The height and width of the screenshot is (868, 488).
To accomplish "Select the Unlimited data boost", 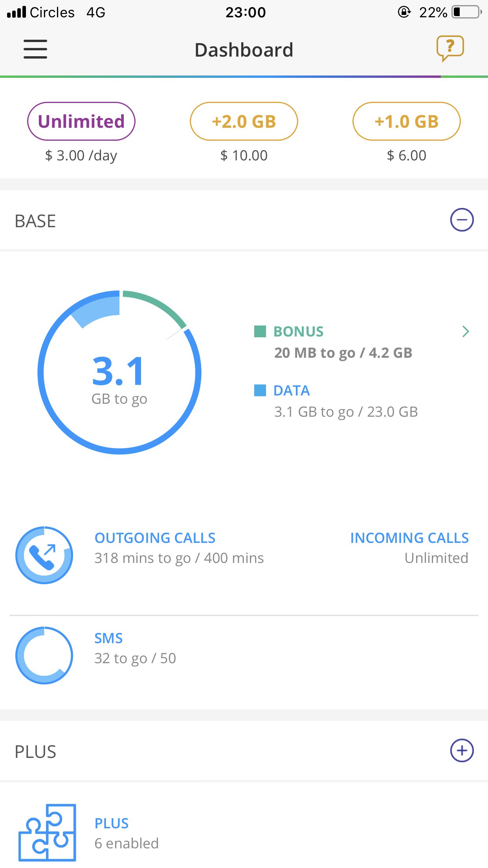I will [x=81, y=121].
